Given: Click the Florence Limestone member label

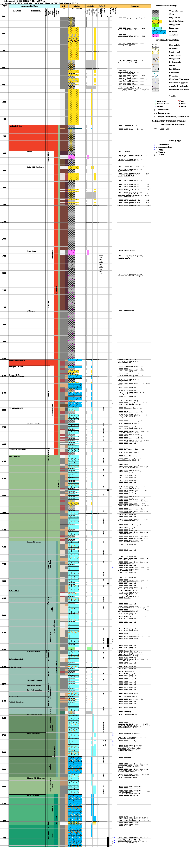Looking at the screenshot, I should 16,408.
